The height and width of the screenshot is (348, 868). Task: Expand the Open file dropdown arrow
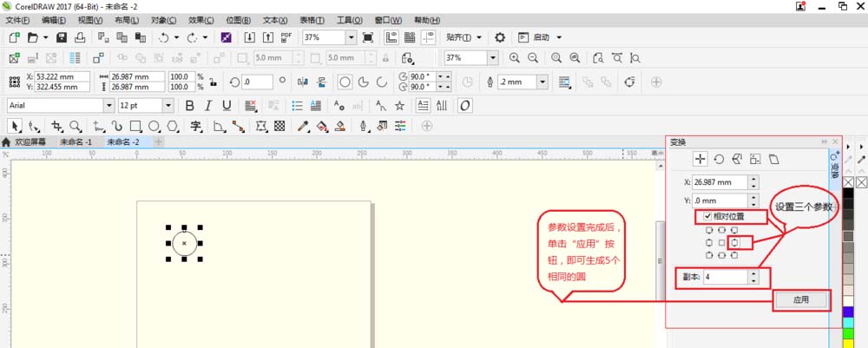coord(45,37)
